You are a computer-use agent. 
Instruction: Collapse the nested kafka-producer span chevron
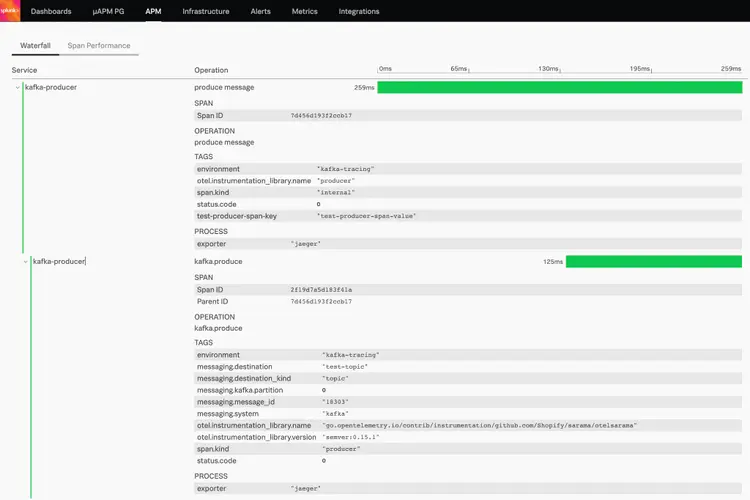[x=26, y=261]
